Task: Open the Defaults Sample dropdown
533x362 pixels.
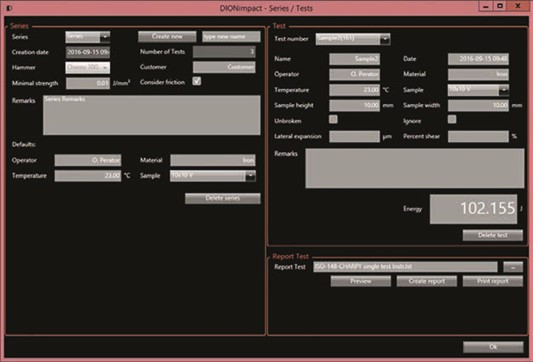Action: tap(213, 176)
